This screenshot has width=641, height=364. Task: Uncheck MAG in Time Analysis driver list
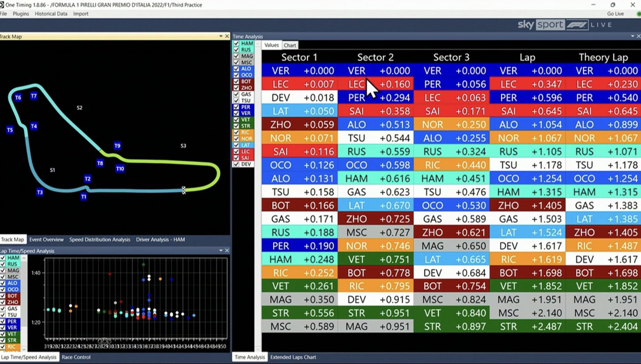237,56
